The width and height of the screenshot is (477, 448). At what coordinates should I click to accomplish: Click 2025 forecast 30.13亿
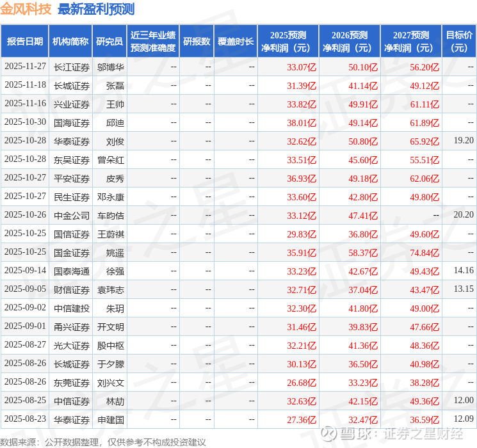click(302, 364)
